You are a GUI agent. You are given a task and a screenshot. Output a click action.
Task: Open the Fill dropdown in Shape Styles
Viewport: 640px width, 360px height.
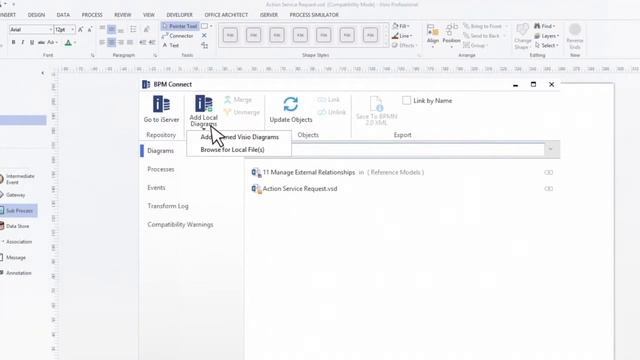(401, 26)
